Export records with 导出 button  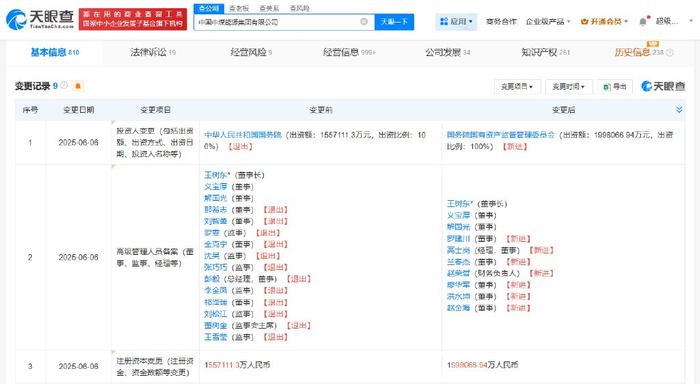click(x=615, y=87)
